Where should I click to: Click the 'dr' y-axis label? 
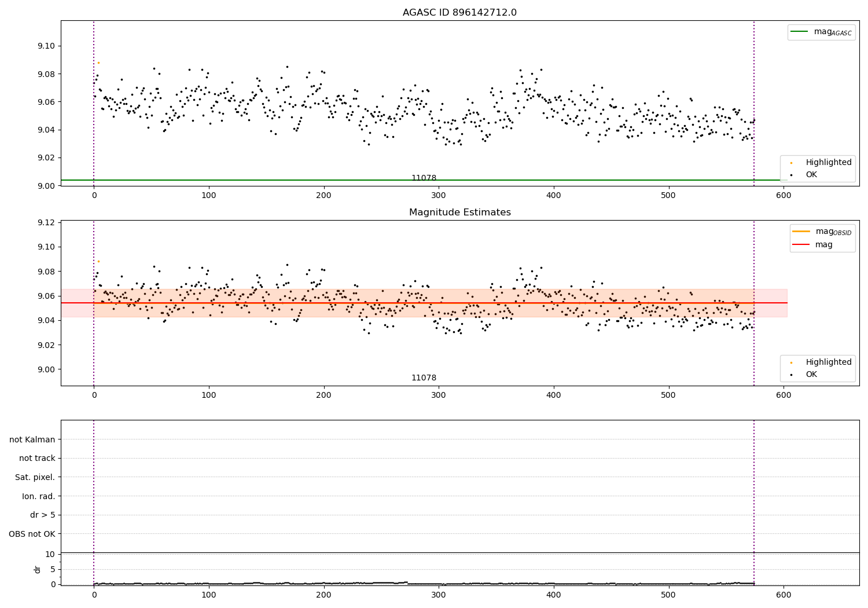(x=38, y=569)
